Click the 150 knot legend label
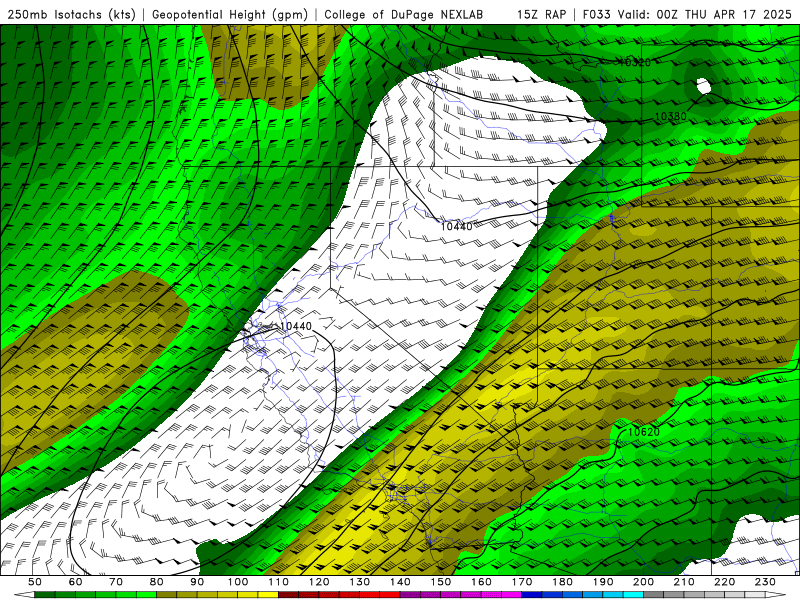Viewport: 800px width, 600px height. (440, 582)
